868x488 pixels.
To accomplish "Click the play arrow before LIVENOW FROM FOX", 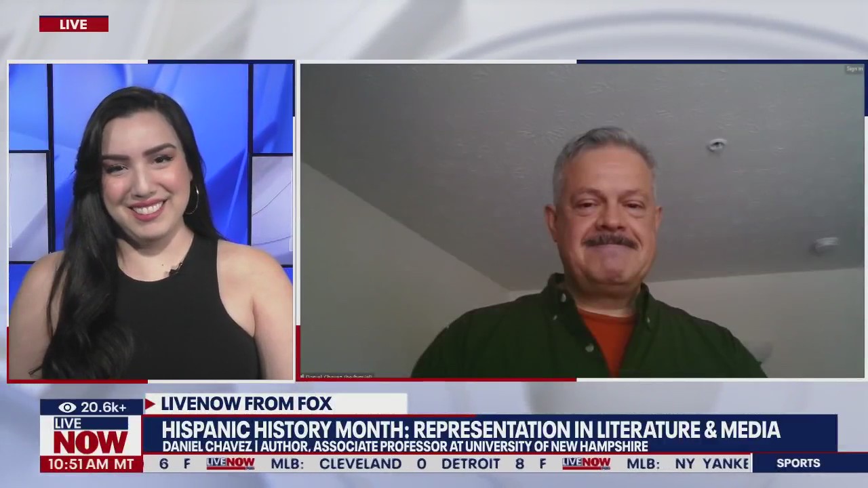I will pos(151,404).
